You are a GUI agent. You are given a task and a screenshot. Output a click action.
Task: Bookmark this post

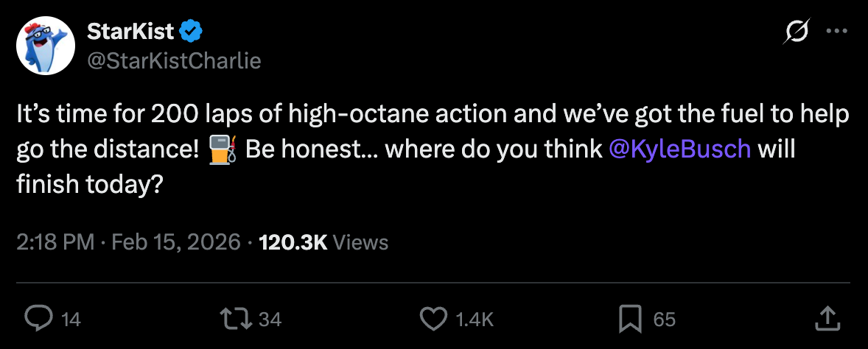[x=630, y=318]
